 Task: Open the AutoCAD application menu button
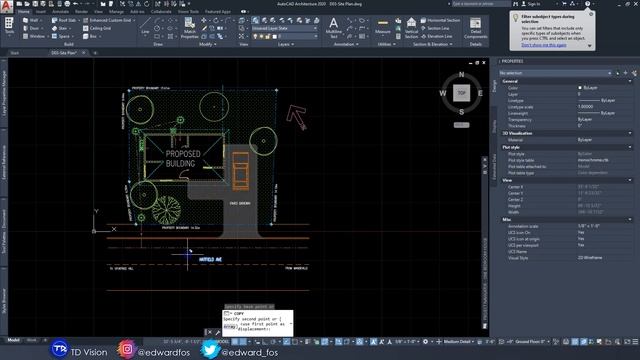6,6
